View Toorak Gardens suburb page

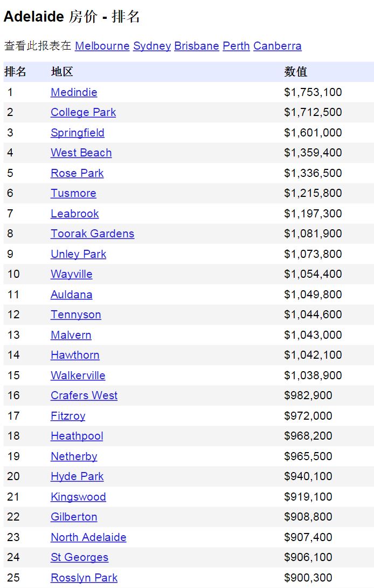point(92,234)
